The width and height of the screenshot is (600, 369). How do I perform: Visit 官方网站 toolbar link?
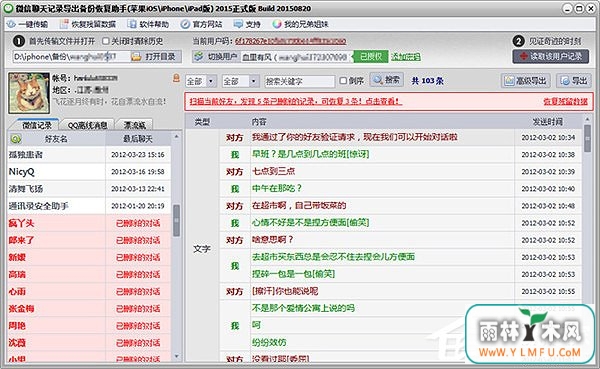(202, 24)
